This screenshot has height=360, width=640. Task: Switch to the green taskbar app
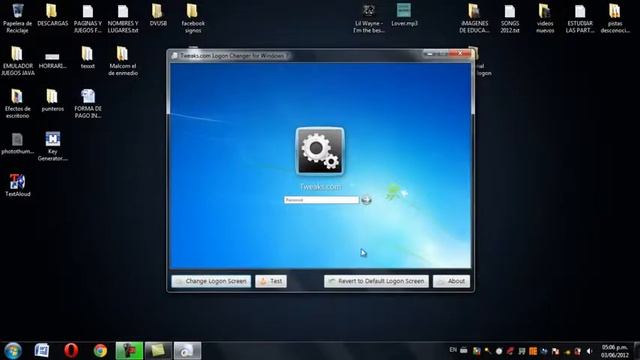[x=129, y=351]
